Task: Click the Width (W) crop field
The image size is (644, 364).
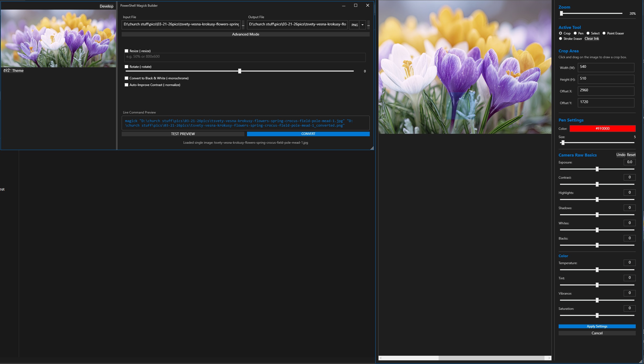Action: click(606, 67)
